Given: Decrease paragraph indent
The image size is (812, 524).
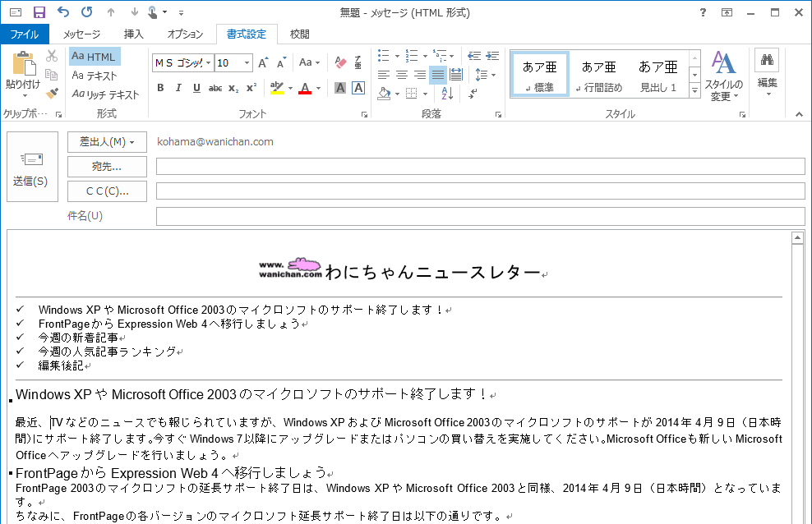Looking at the screenshot, I should pos(474,56).
